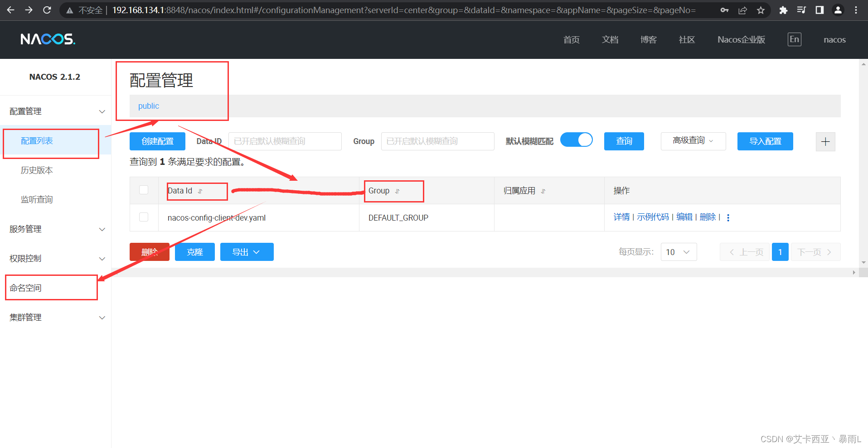Go back using the browser back arrow
868x448 pixels.
tap(11, 10)
